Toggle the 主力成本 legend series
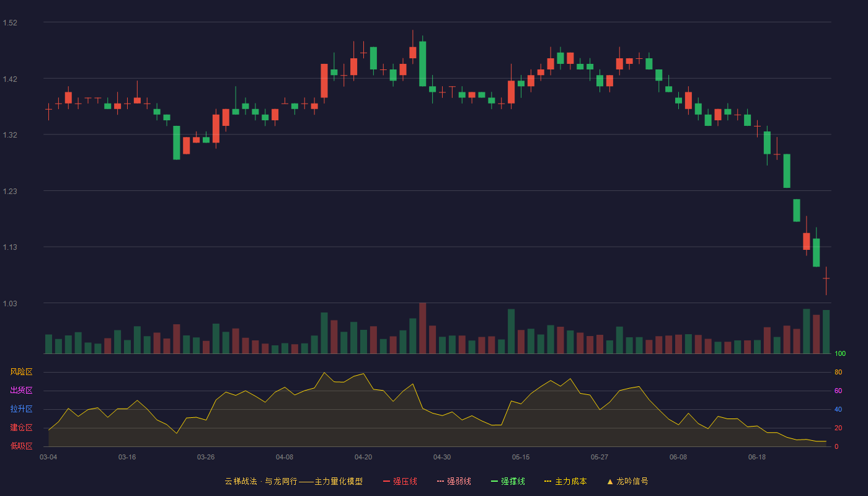The width and height of the screenshot is (868, 496). (x=565, y=481)
